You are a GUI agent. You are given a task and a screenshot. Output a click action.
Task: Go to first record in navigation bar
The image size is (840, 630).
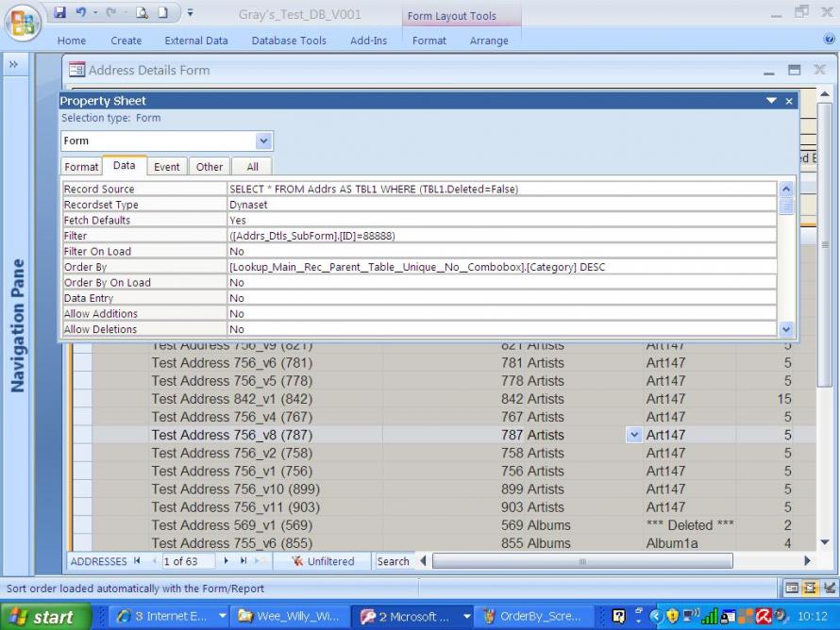pos(138,561)
